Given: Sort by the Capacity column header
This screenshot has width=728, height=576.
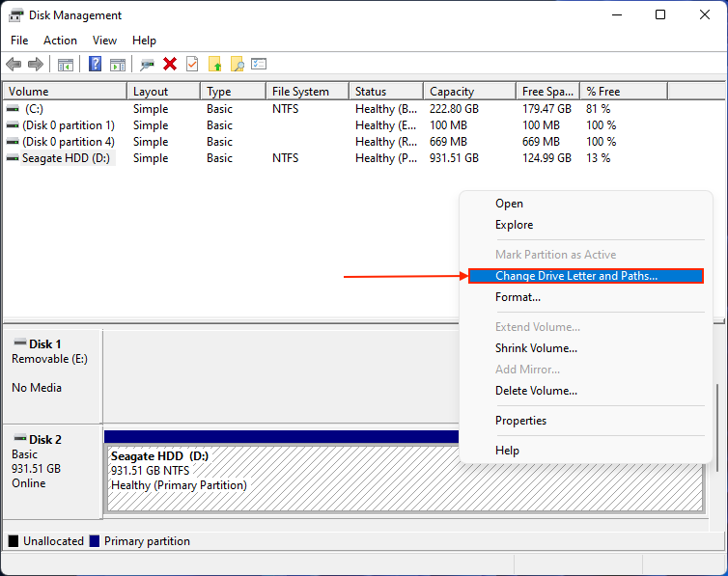Looking at the screenshot, I should pos(470,92).
